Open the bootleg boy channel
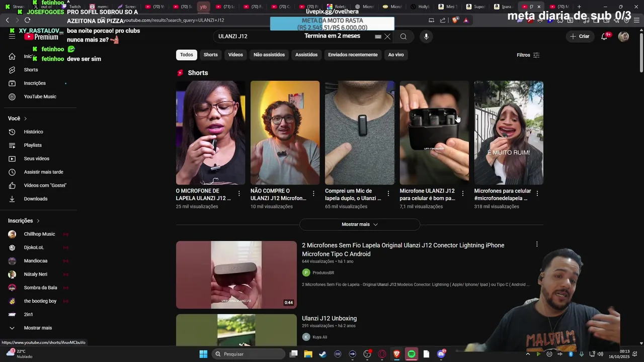This screenshot has width=644, height=362. point(40,301)
